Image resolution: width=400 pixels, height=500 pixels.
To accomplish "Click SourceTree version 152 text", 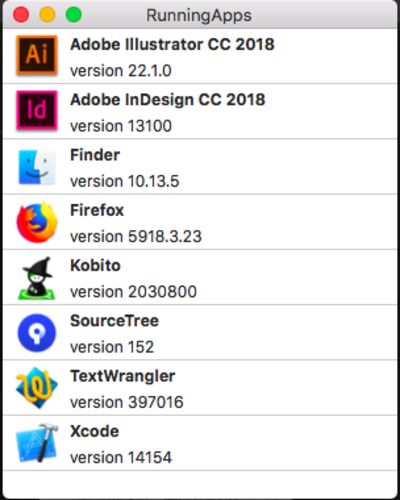I will [x=112, y=347].
